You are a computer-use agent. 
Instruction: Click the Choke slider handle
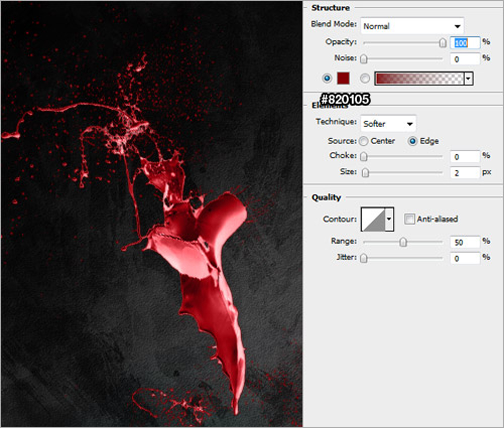click(364, 156)
